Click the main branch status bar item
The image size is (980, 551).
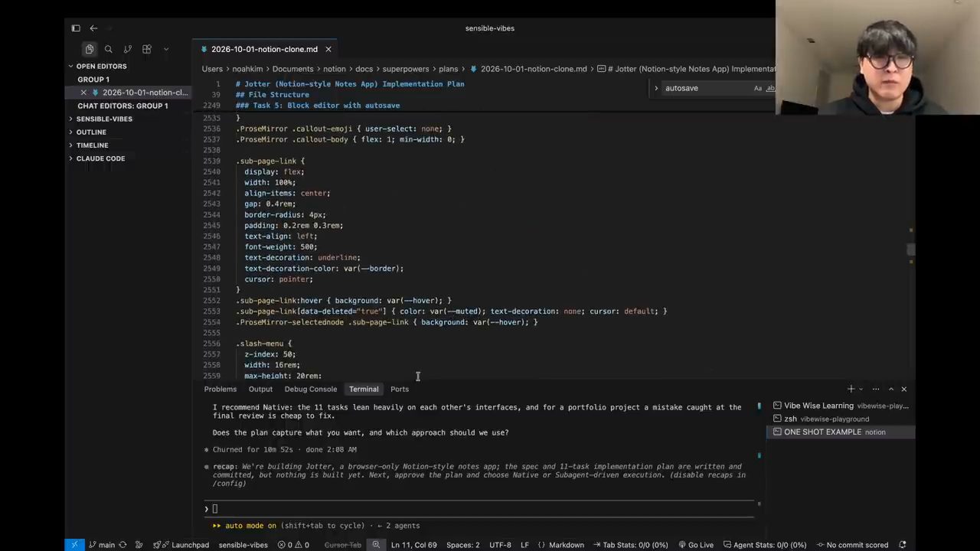click(102, 545)
